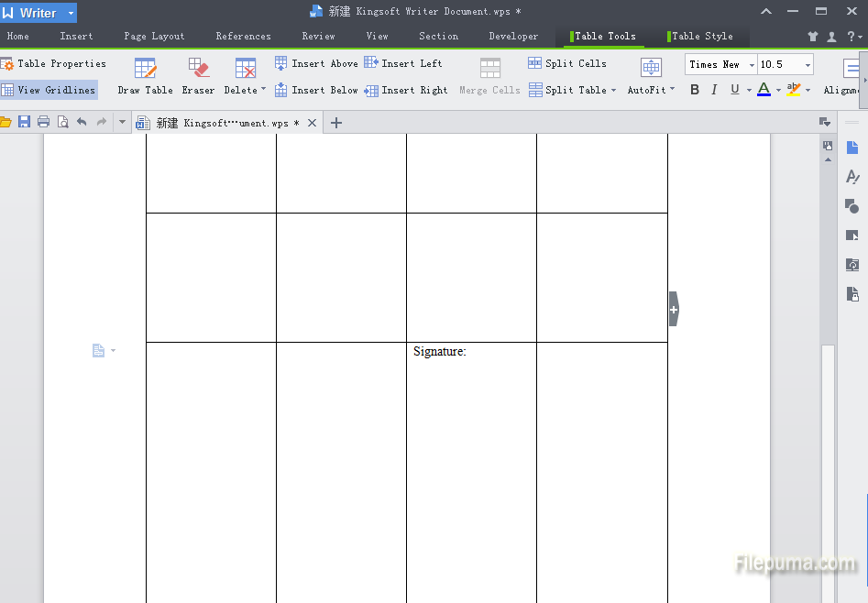The height and width of the screenshot is (603, 868).
Task: Click the font color A swatch
Action: 764,90
